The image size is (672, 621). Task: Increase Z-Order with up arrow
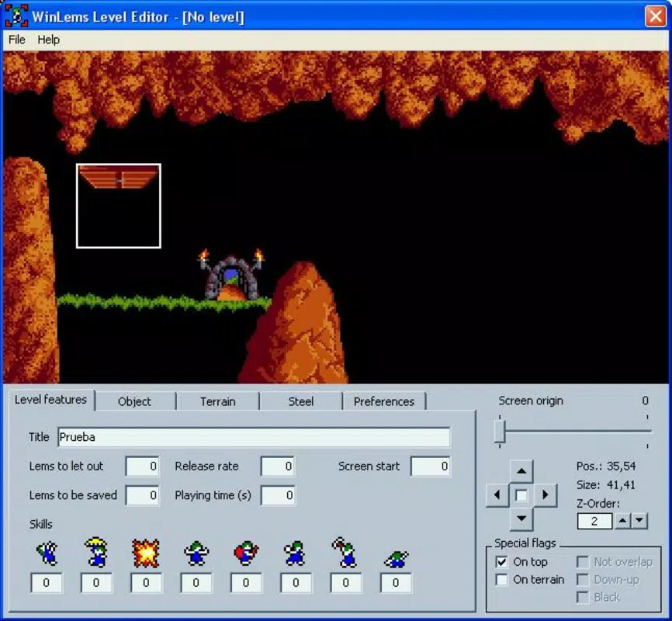tap(622, 521)
